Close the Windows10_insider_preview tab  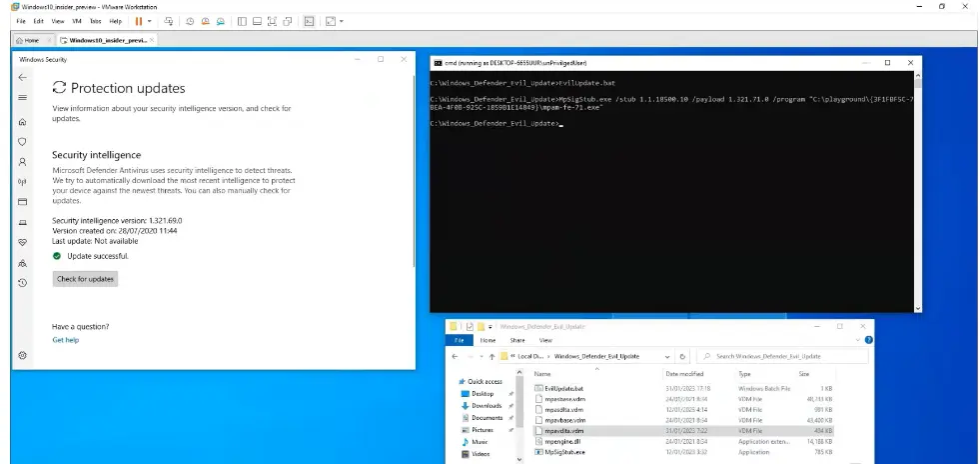tap(152, 40)
